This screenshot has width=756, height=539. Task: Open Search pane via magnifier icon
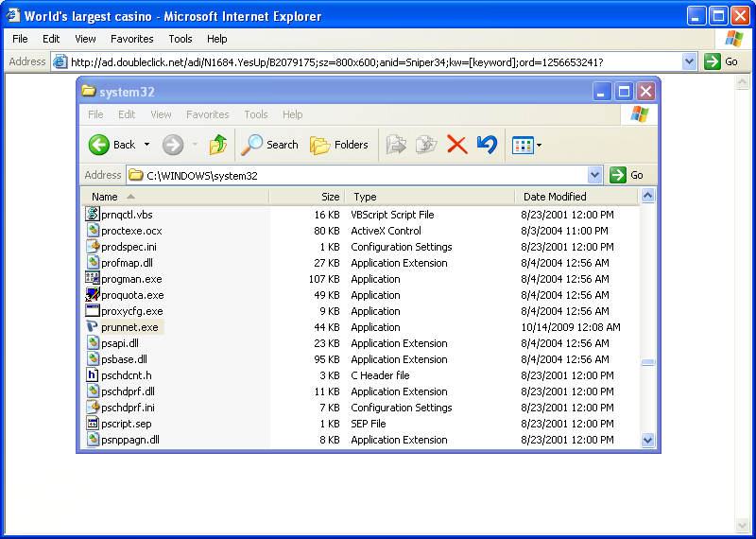[251, 145]
